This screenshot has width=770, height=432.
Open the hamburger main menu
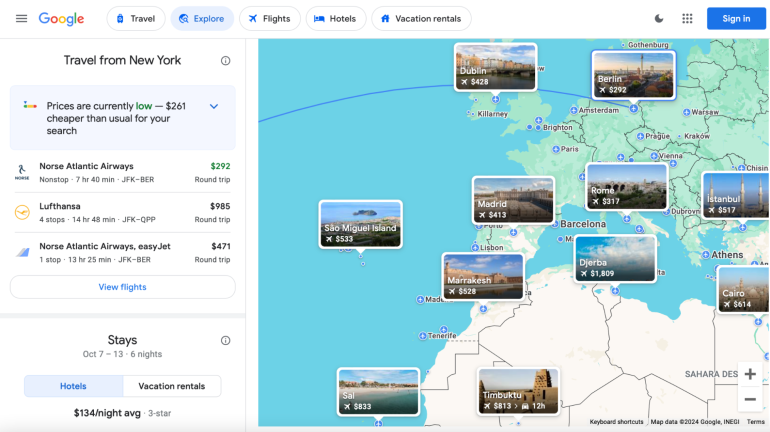[x=21, y=19]
